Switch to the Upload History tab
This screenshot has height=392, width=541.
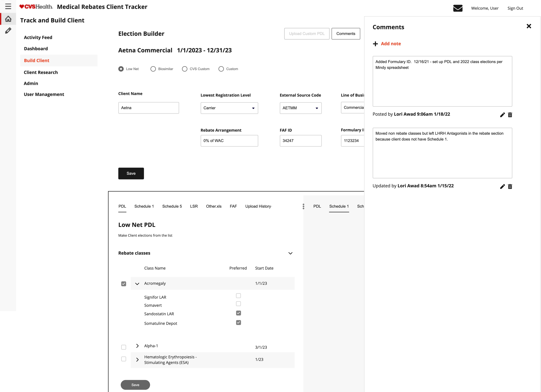pos(258,206)
